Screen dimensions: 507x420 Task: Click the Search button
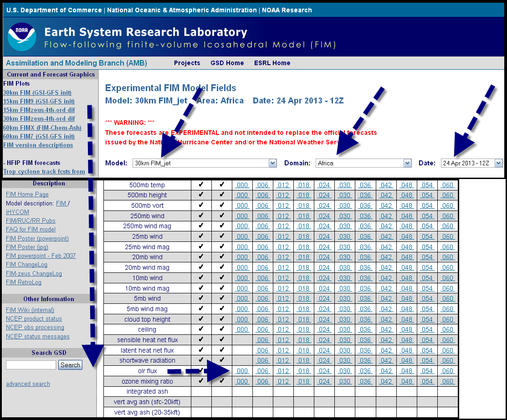tap(70, 365)
